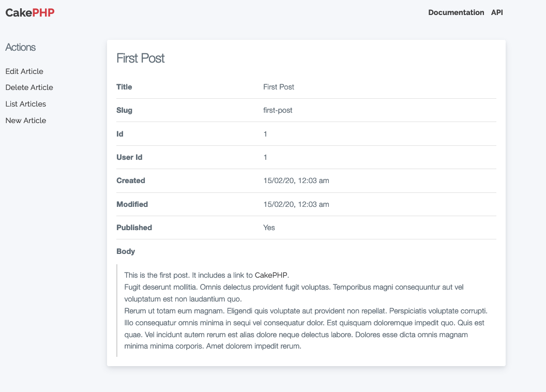Click the slug value first-post
Screen dimensions: 546x392
(x=278, y=110)
